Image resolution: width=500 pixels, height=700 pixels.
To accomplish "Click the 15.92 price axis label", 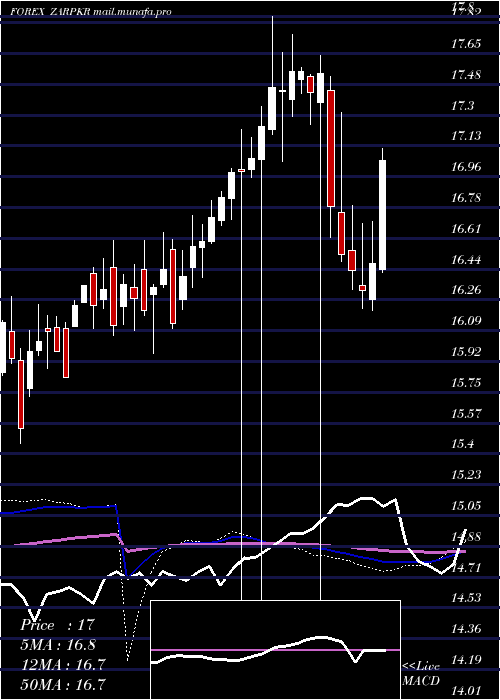I will 467,352.
